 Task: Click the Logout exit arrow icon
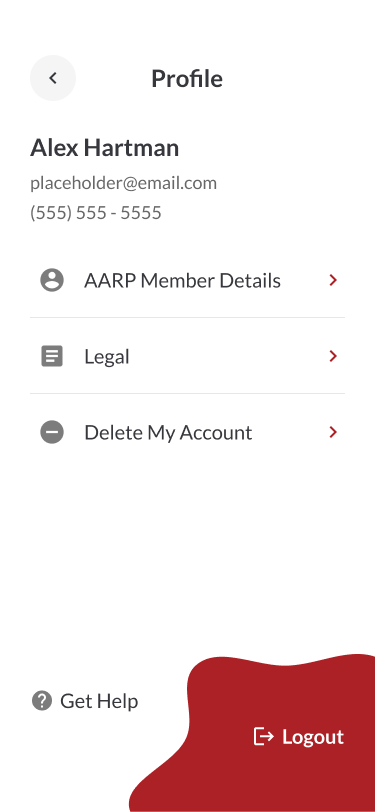click(x=263, y=736)
